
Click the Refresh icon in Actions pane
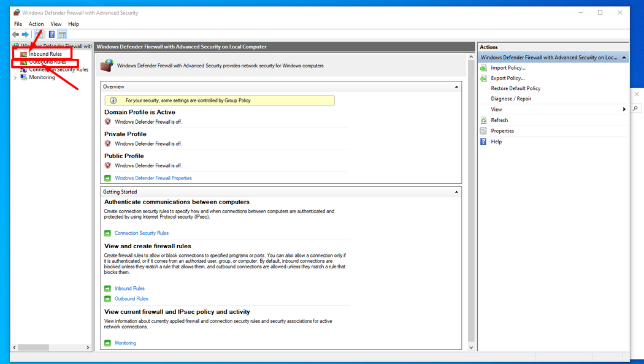(x=483, y=121)
